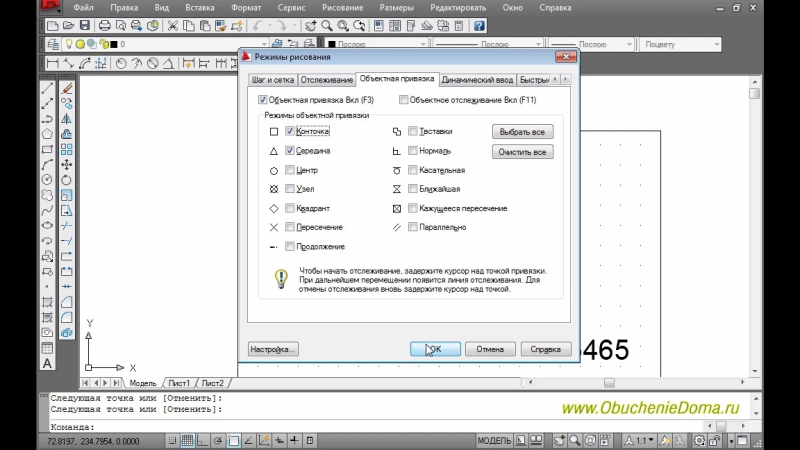
Task: Select the Array tool
Action: click(66, 149)
